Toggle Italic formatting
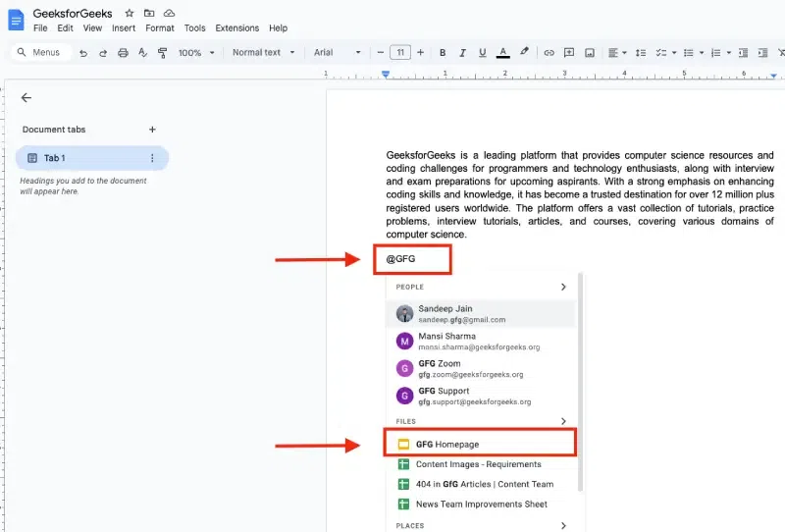 pos(462,53)
